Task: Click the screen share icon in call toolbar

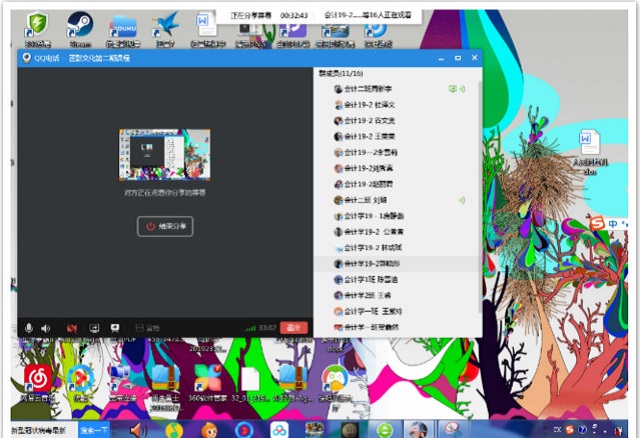Action: [94, 327]
